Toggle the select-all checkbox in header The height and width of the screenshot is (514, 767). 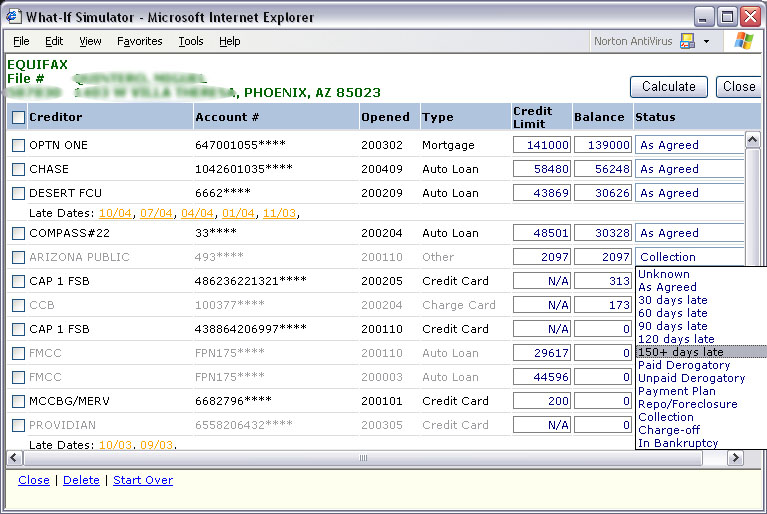coord(18,118)
